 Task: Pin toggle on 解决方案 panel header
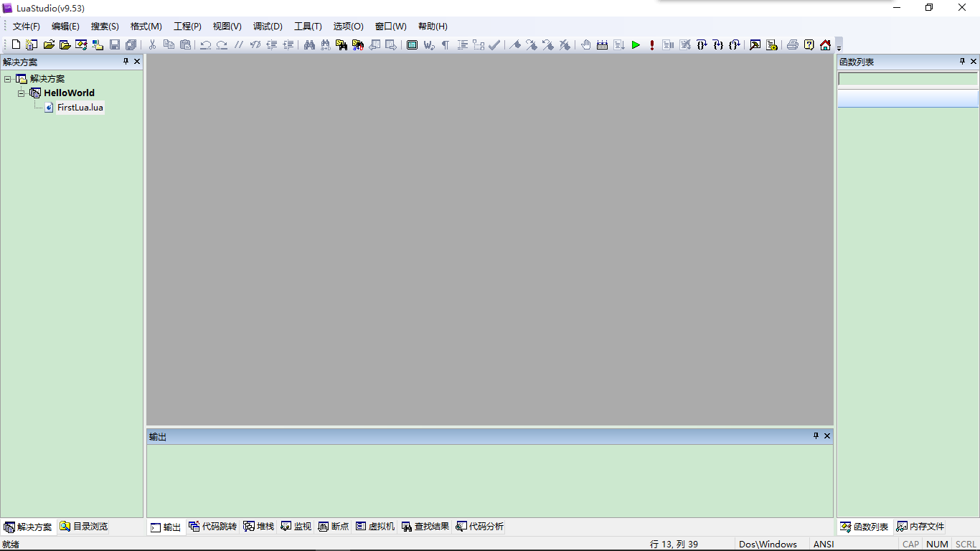click(126, 62)
